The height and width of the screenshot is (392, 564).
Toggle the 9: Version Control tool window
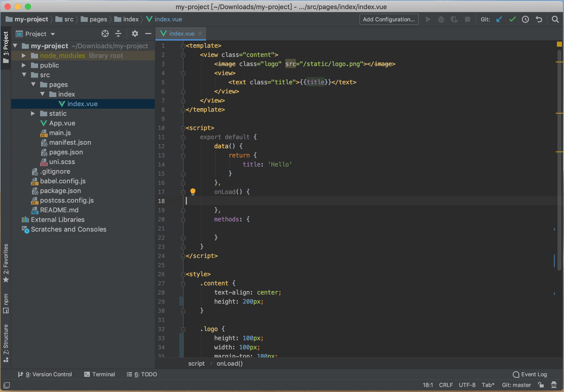pyautogui.click(x=45, y=374)
